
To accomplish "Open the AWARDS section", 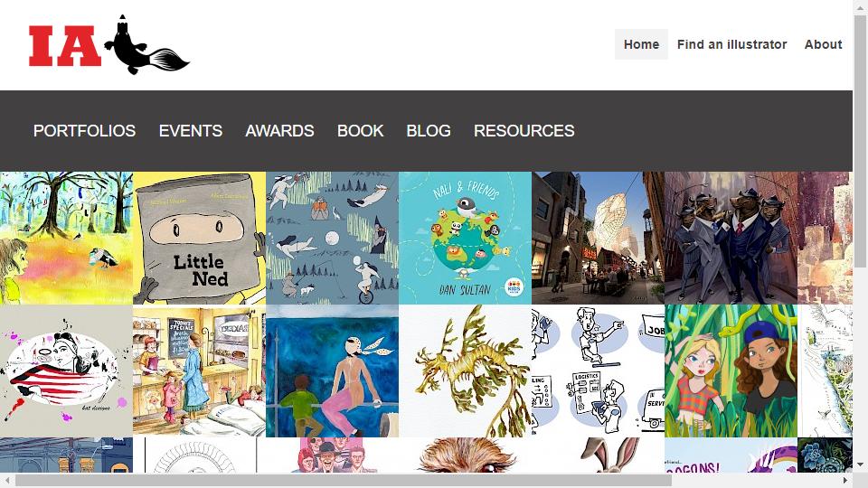I will [279, 130].
